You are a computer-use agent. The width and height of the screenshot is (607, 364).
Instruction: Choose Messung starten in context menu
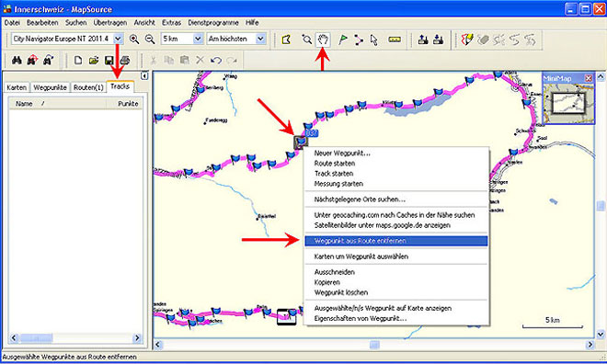(x=396, y=184)
